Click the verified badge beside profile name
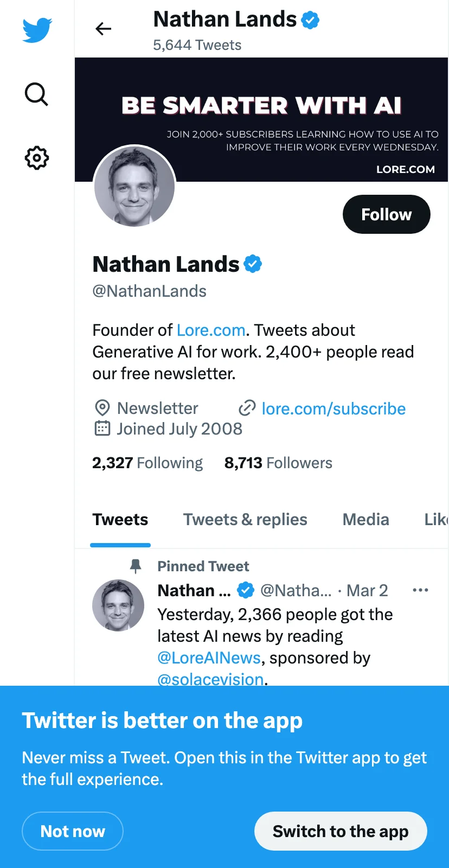Viewport: 449px width, 868px height. coord(253,264)
